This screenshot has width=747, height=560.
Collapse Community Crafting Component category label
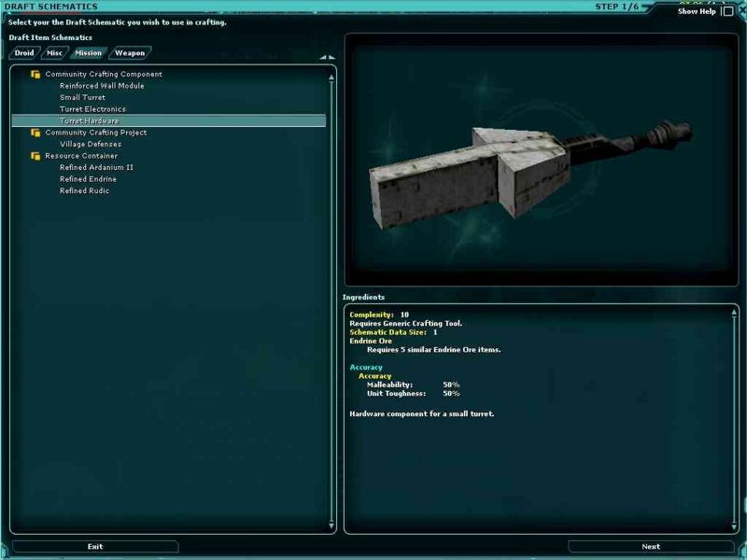[x=103, y=75]
